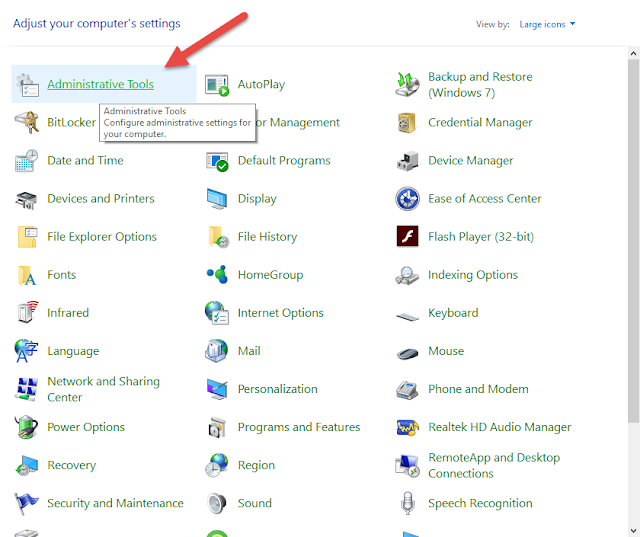Click the Display monitor icon
The height and width of the screenshot is (537, 640).
[x=217, y=199]
